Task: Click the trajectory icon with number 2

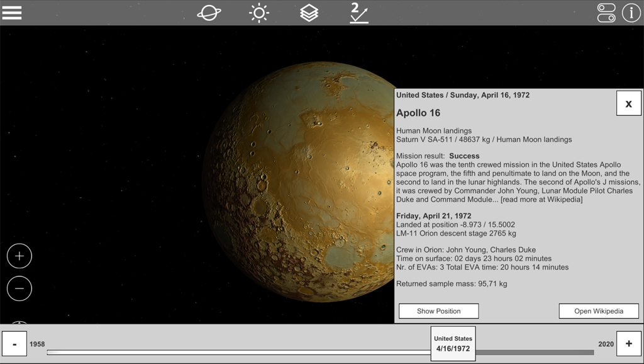Action: pyautogui.click(x=359, y=13)
